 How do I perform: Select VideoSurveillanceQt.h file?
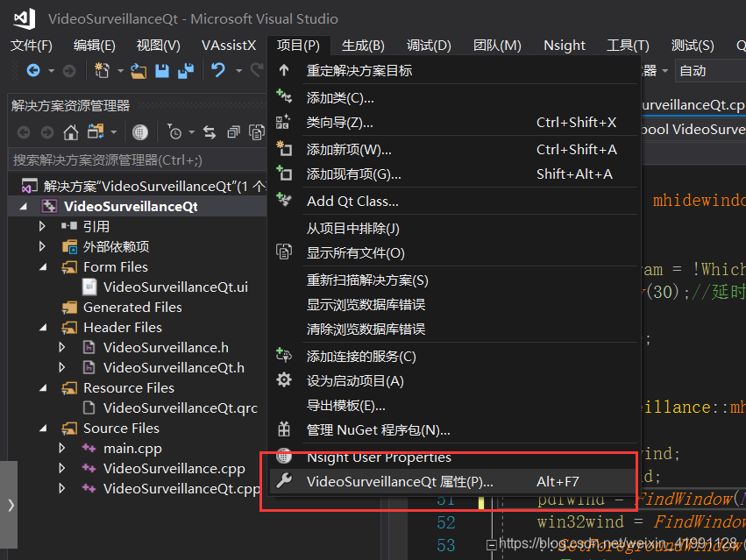(174, 368)
